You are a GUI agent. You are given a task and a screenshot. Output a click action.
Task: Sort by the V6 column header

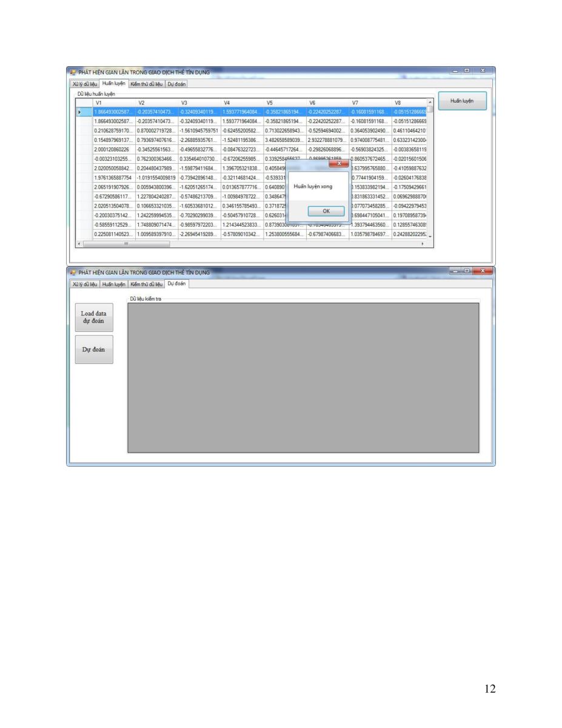click(x=327, y=103)
